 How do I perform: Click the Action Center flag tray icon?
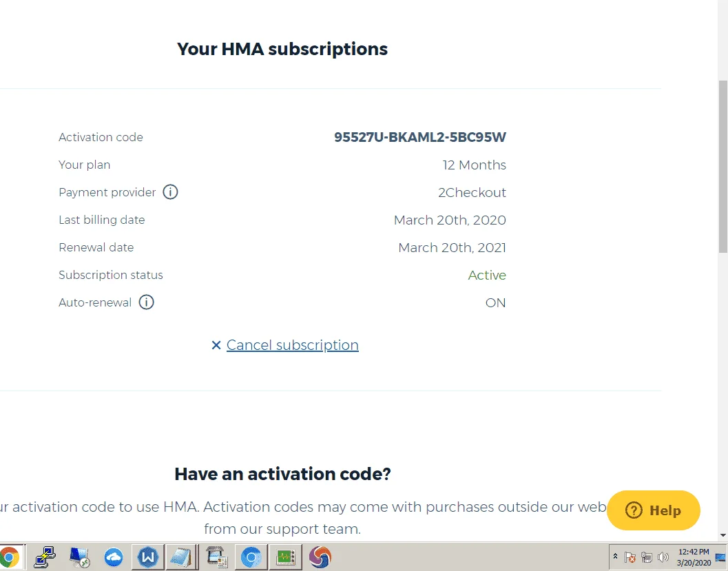click(x=630, y=557)
